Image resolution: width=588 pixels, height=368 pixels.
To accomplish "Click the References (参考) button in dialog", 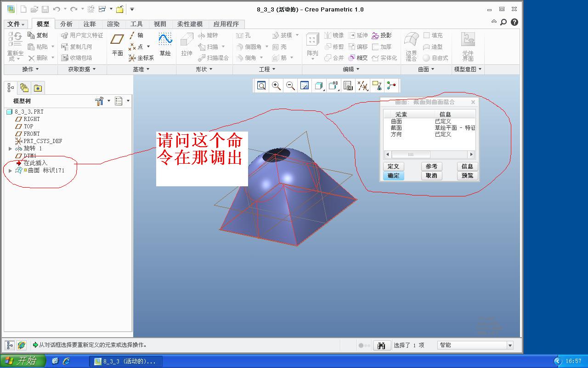I will pyautogui.click(x=431, y=167).
